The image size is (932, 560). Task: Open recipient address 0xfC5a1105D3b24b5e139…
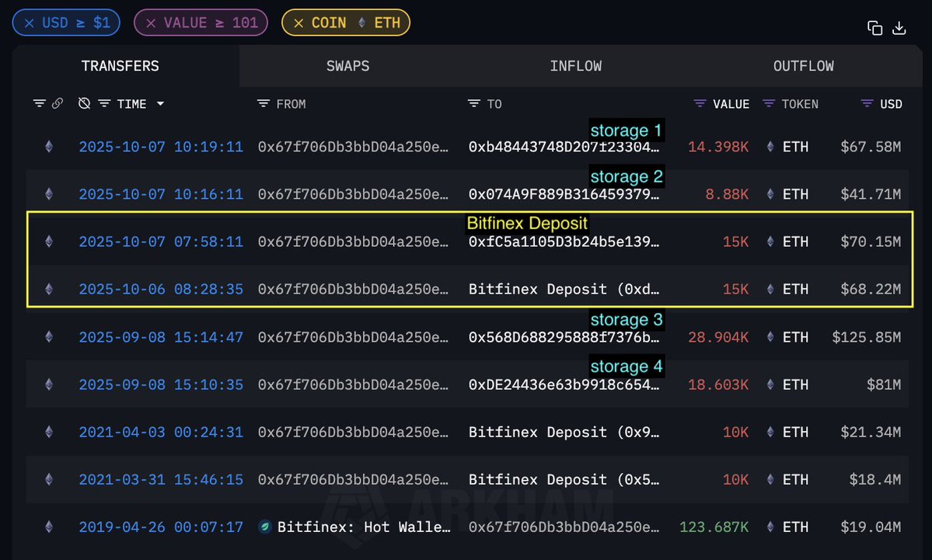[564, 242]
